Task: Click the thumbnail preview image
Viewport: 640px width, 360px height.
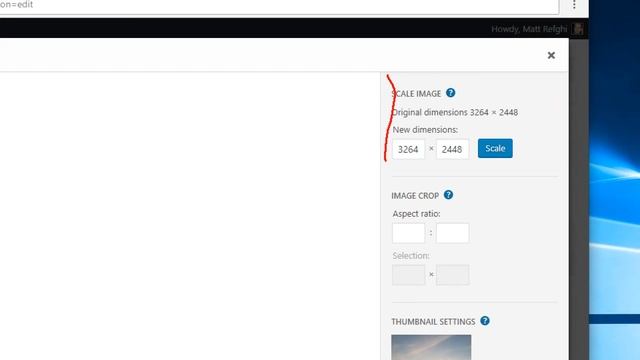Action: point(431,347)
